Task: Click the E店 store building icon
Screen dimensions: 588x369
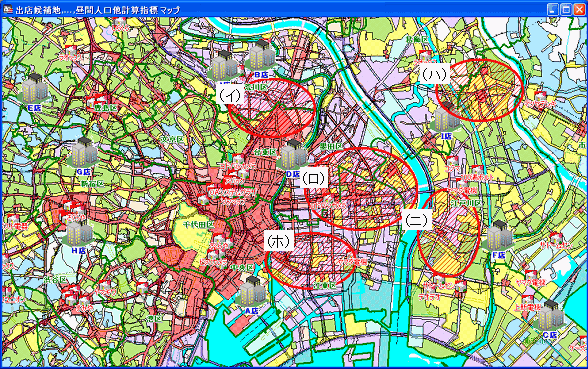Action: coord(34,88)
